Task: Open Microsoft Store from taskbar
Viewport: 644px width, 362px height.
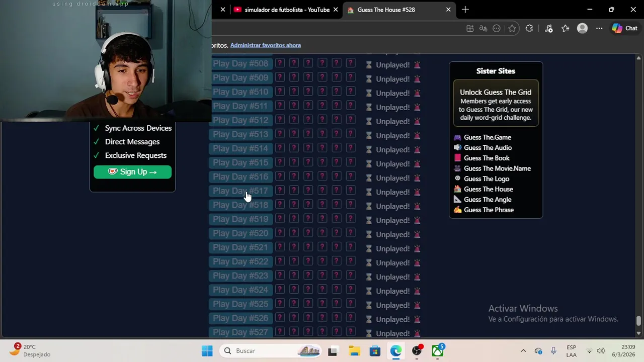Action: pos(375,351)
